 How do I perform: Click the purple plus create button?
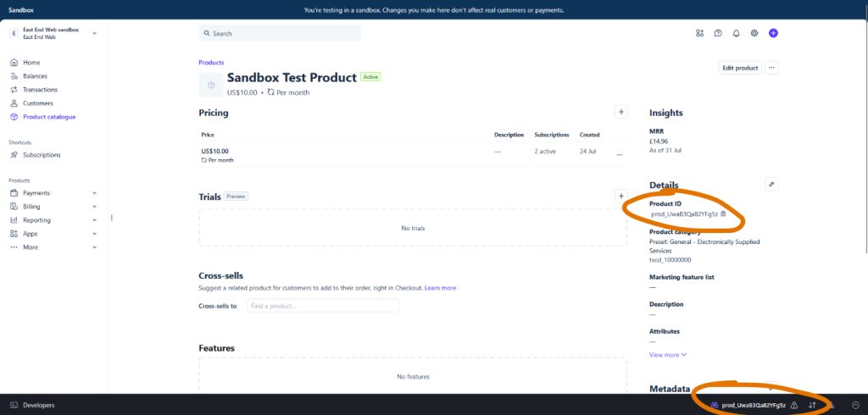pyautogui.click(x=773, y=33)
